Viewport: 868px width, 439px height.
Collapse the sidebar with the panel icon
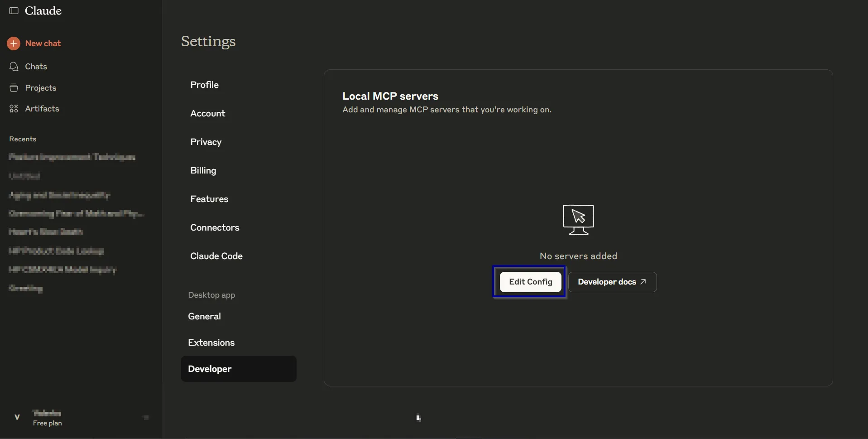point(14,11)
